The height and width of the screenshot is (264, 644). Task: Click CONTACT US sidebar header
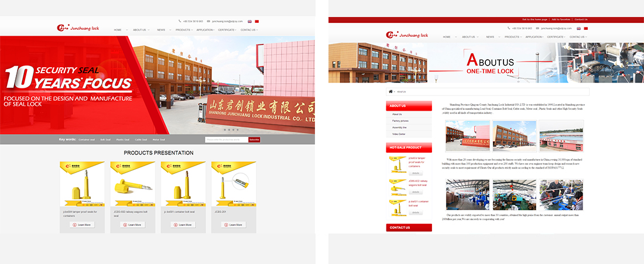409,228
